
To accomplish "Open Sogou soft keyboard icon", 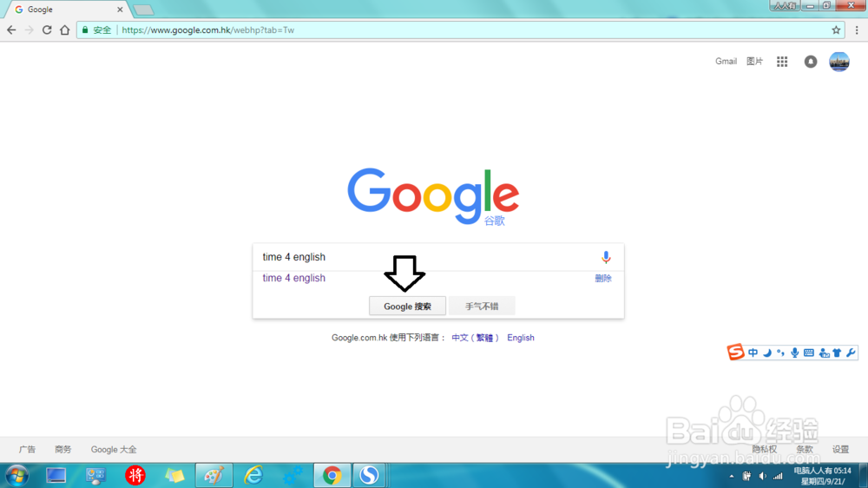I will point(809,353).
